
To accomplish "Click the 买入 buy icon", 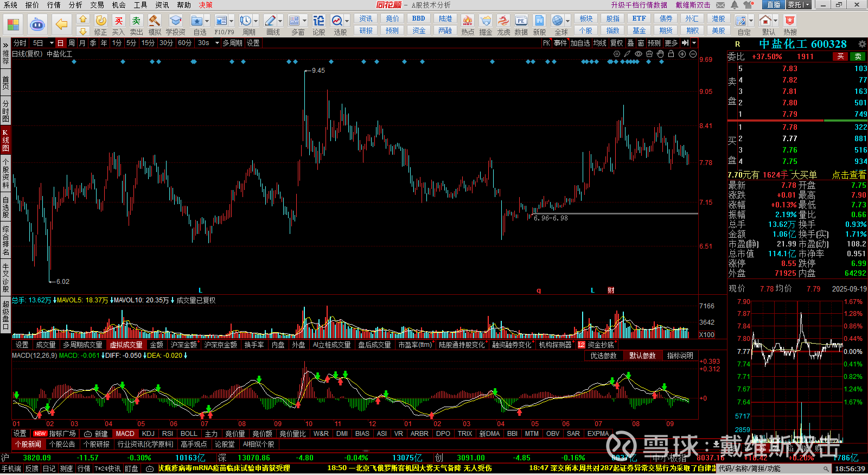I will (x=118, y=21).
